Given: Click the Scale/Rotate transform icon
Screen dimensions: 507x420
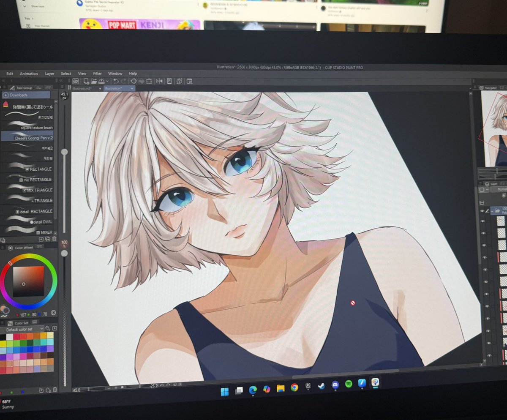Looking at the screenshot, I should pos(149,81).
